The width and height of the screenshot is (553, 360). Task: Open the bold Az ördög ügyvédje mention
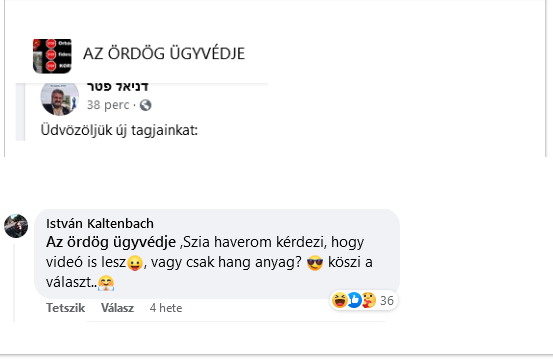point(111,242)
